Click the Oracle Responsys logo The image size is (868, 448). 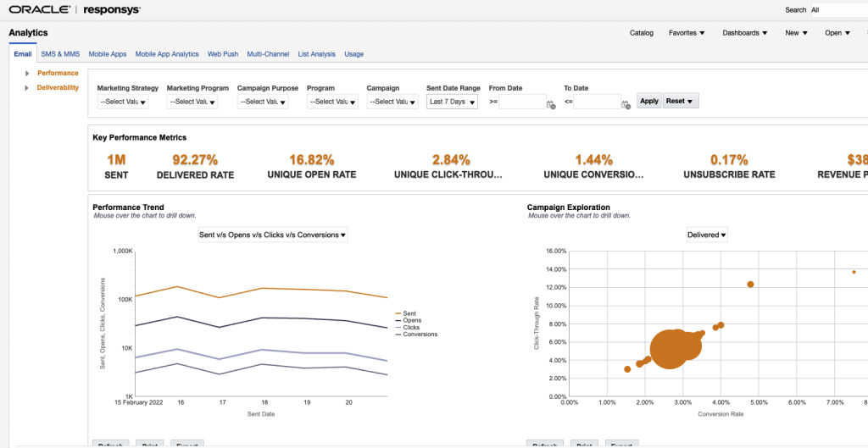(x=75, y=9)
